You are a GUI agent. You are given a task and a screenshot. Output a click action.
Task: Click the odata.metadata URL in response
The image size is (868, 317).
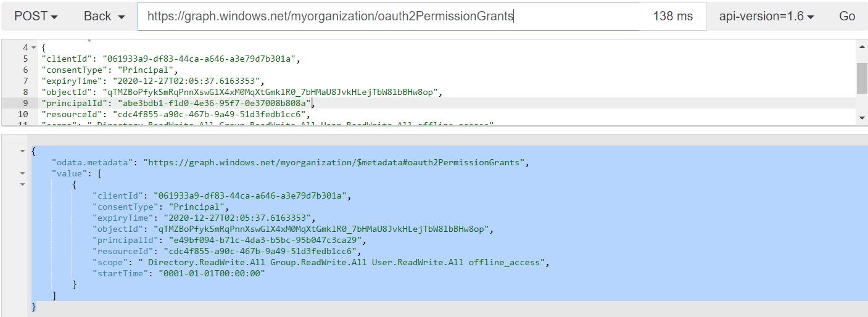click(x=336, y=162)
